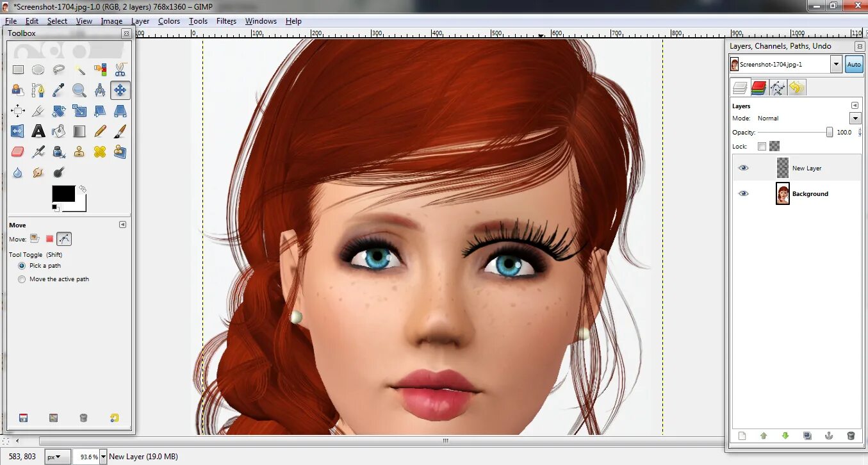The image size is (868, 465).
Task: Hide the New Layer visibility eye
Action: click(743, 168)
